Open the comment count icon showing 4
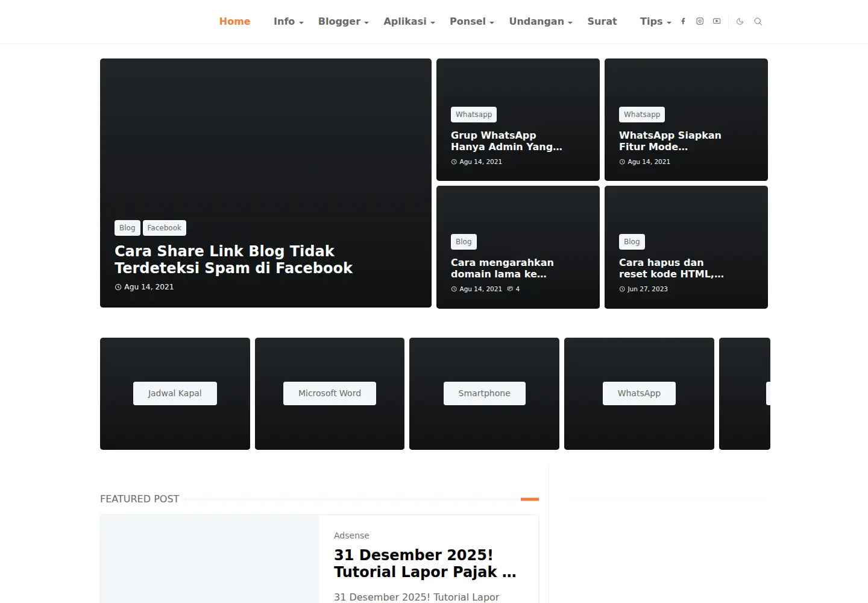Viewport: 868px width, 603px height. (514, 289)
